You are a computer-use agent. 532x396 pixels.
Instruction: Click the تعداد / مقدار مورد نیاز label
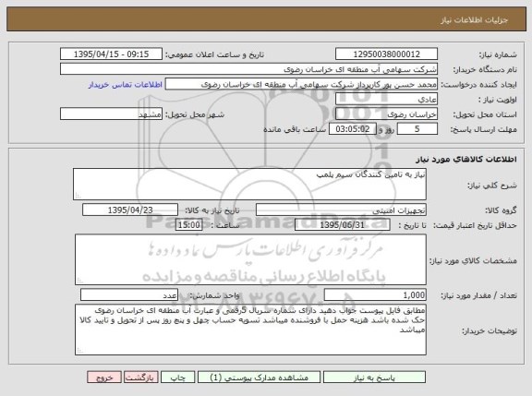coord(478,296)
